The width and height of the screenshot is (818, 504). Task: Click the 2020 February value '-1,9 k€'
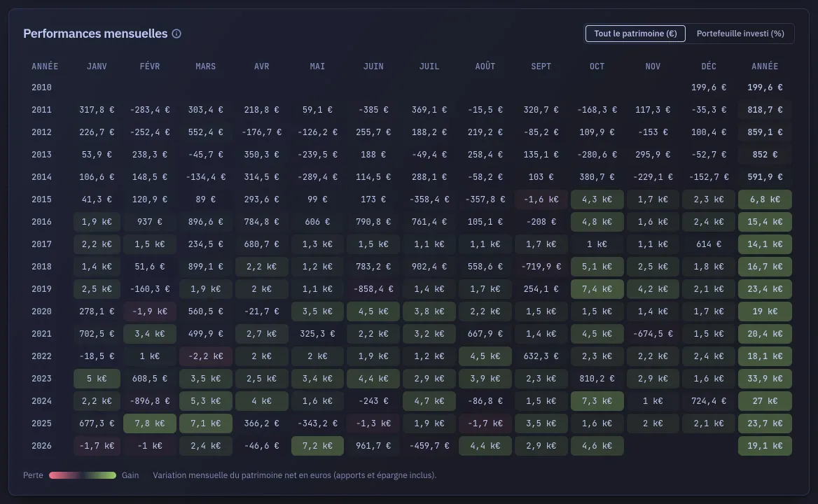[150, 311]
